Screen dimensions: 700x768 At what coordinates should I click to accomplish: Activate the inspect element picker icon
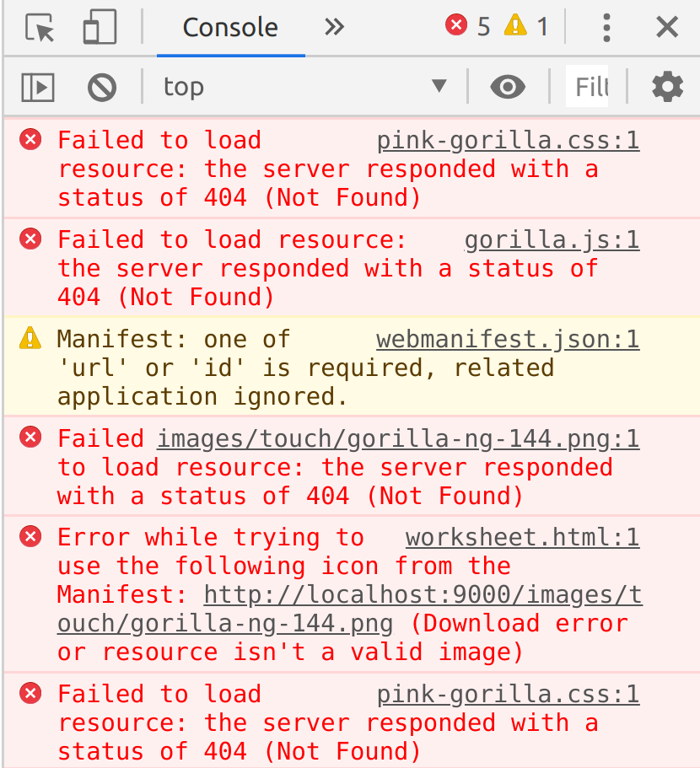39,28
